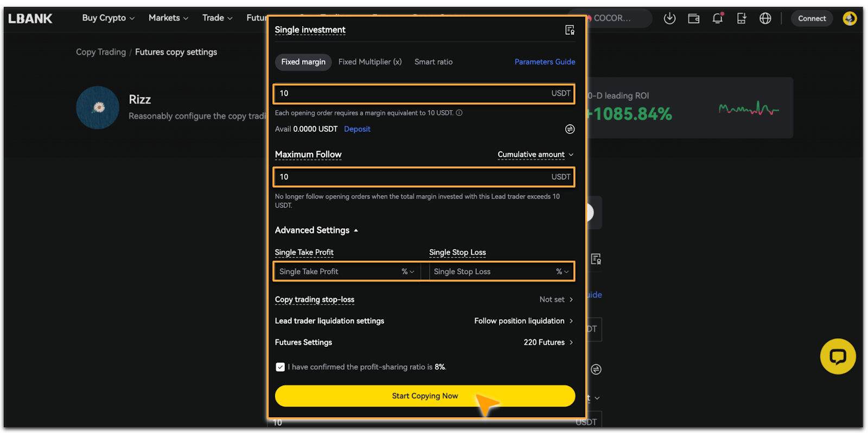
Task: Toggle profit-sharing ratio confirmation checkbox
Action: pyautogui.click(x=280, y=367)
